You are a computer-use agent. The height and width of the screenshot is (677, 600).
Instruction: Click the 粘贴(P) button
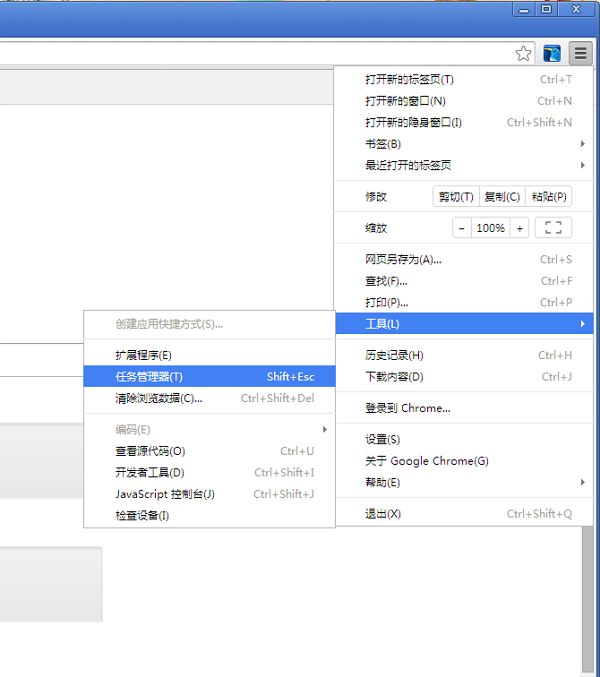pos(549,197)
